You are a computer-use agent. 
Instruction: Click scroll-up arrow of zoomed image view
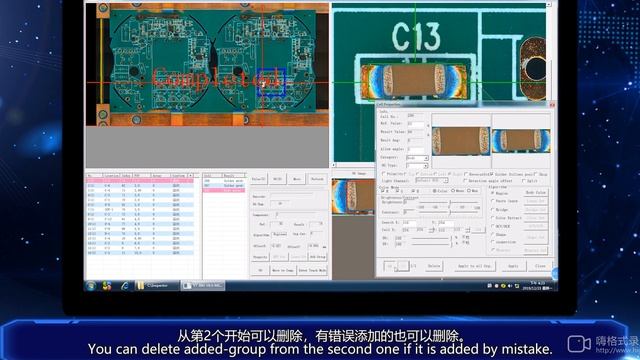click(x=549, y=4)
